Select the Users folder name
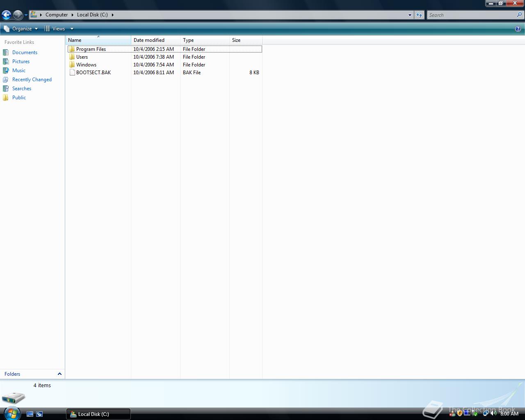 coord(82,57)
